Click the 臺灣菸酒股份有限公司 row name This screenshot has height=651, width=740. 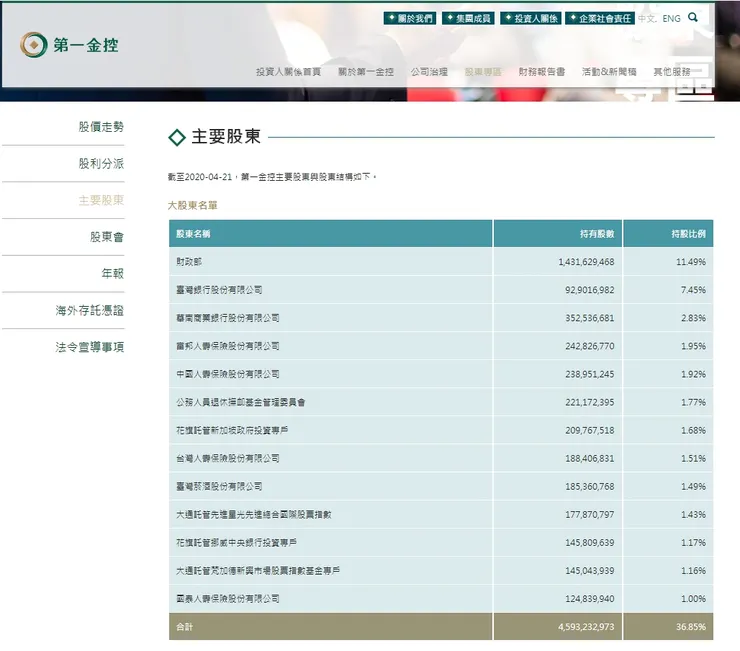(x=219, y=486)
